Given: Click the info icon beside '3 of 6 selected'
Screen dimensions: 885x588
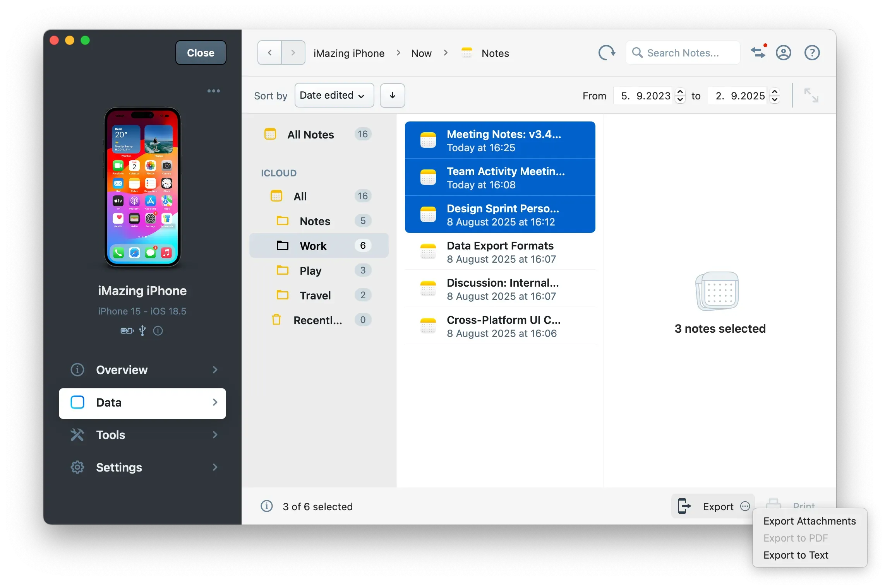Looking at the screenshot, I should click(x=266, y=506).
